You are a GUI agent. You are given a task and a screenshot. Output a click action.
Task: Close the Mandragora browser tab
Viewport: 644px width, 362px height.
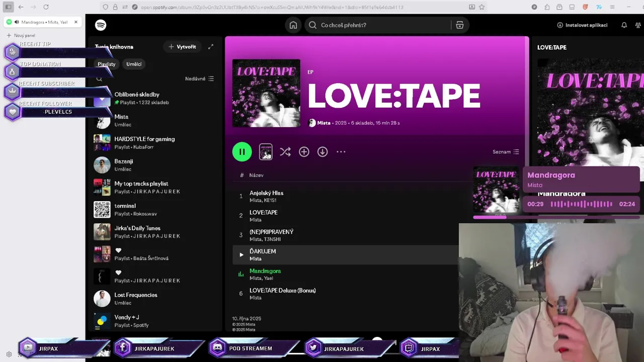pos(76,22)
